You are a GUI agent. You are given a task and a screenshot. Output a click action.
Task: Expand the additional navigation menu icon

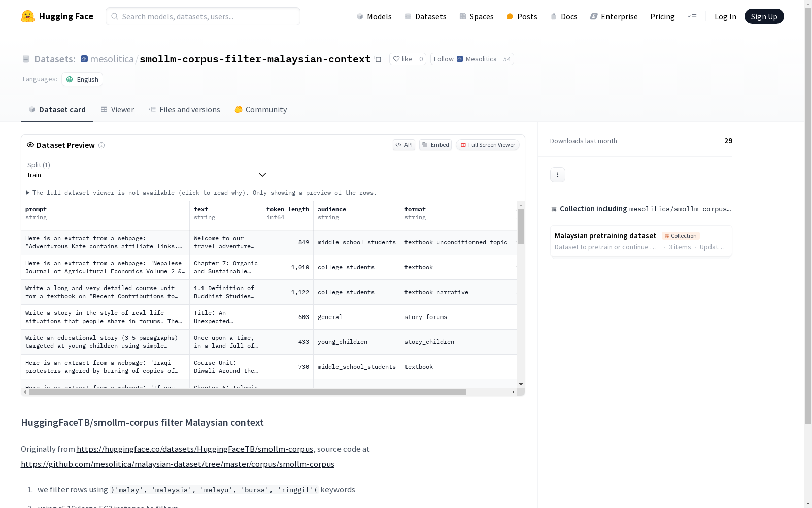(692, 16)
